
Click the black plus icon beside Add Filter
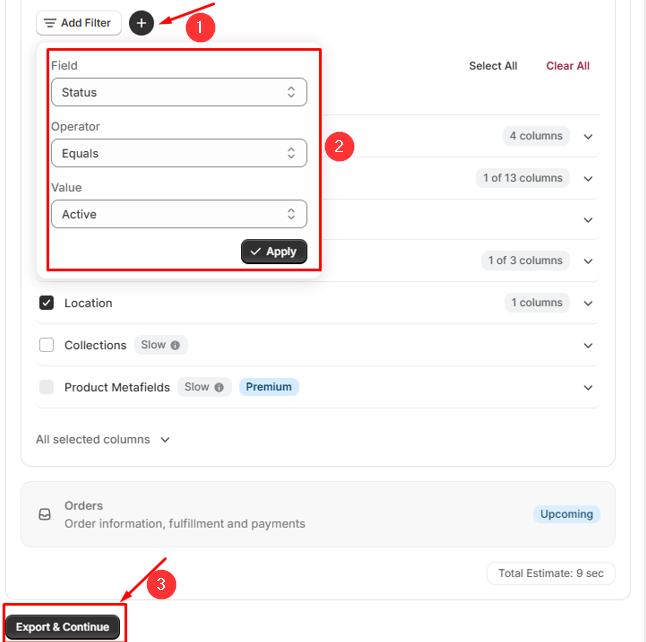point(141,23)
